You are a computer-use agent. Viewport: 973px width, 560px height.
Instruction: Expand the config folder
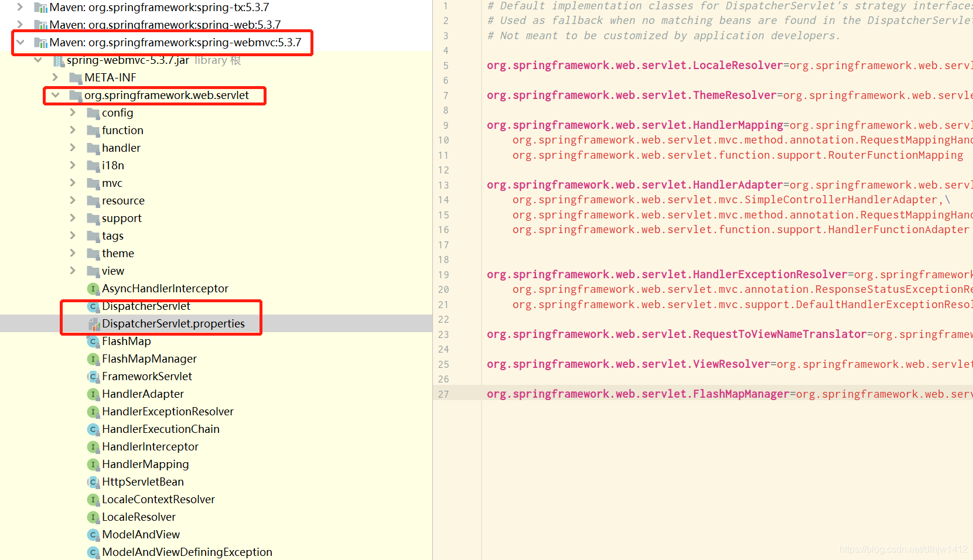(x=71, y=112)
